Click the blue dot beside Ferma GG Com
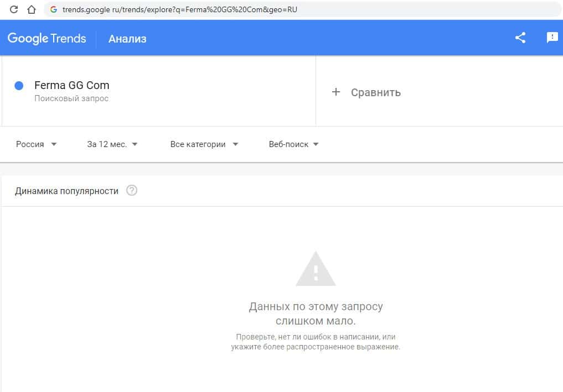The image size is (563, 392). click(19, 86)
